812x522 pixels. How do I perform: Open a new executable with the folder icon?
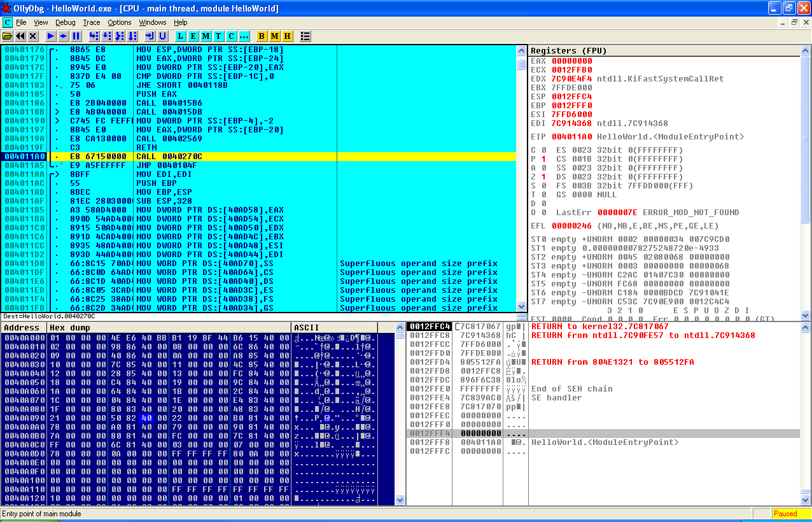pyautogui.click(x=8, y=36)
